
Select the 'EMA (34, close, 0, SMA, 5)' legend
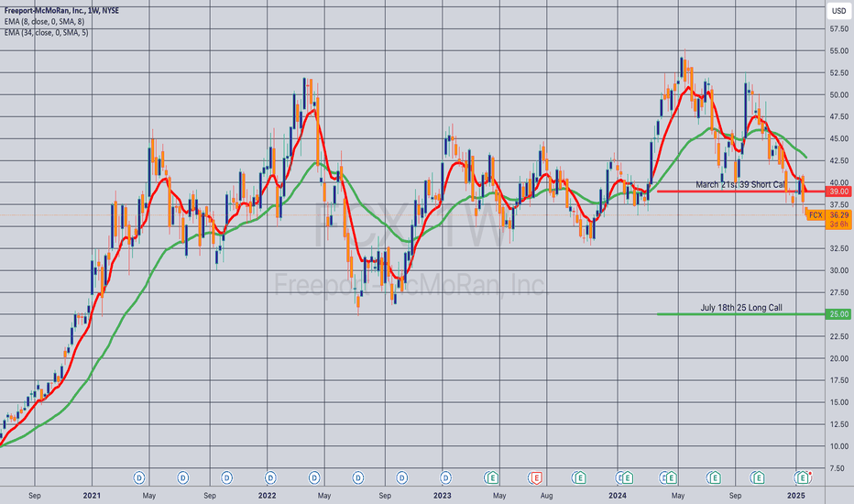tap(47, 32)
